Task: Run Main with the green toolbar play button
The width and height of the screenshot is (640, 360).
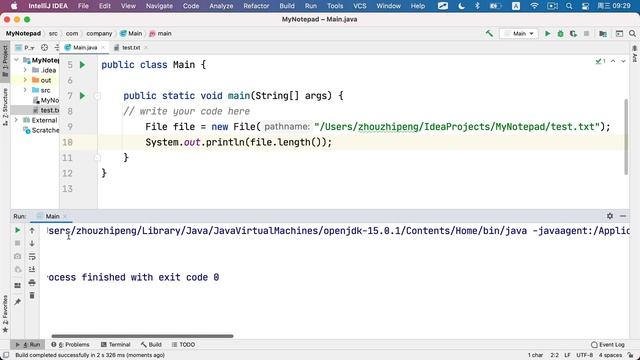Action: [x=547, y=33]
